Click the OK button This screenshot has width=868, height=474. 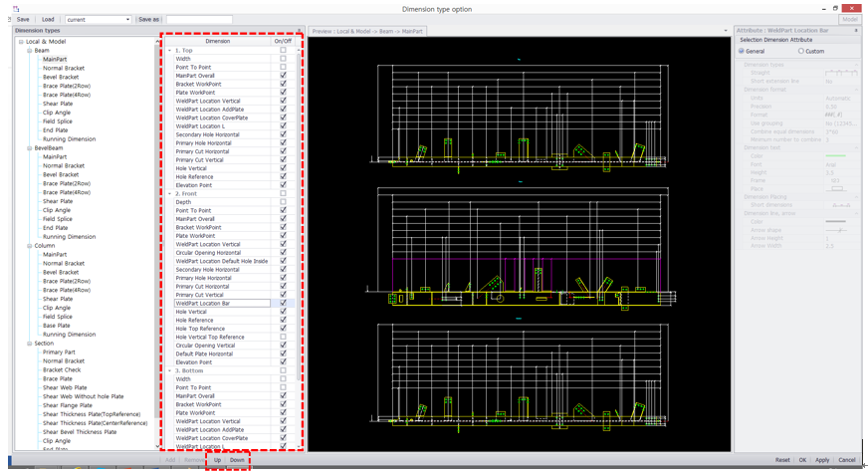pos(802,460)
